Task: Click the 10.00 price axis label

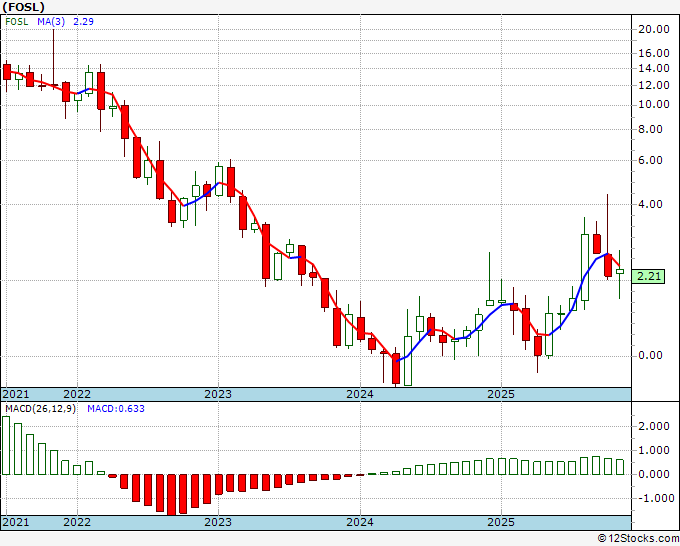Action: pyautogui.click(x=654, y=105)
